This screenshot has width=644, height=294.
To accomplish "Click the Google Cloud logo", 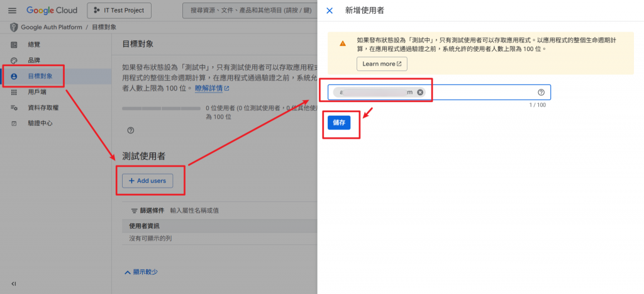I will [52, 11].
